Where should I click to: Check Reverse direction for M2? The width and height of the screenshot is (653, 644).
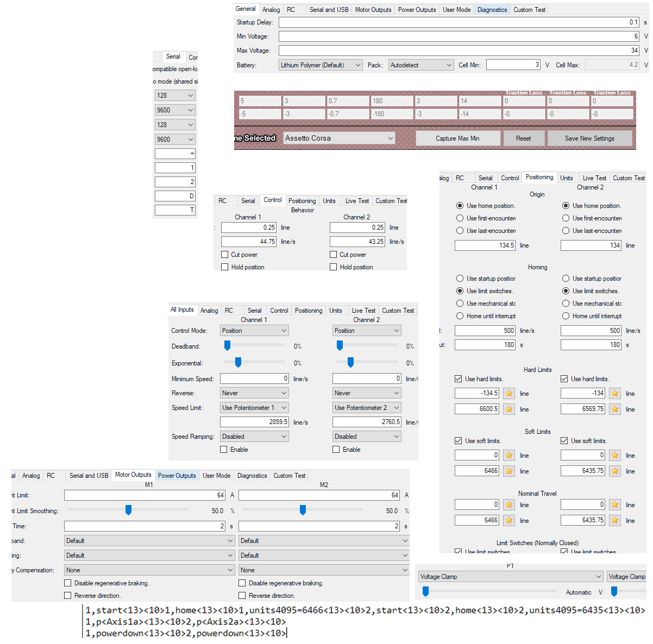(x=242, y=596)
